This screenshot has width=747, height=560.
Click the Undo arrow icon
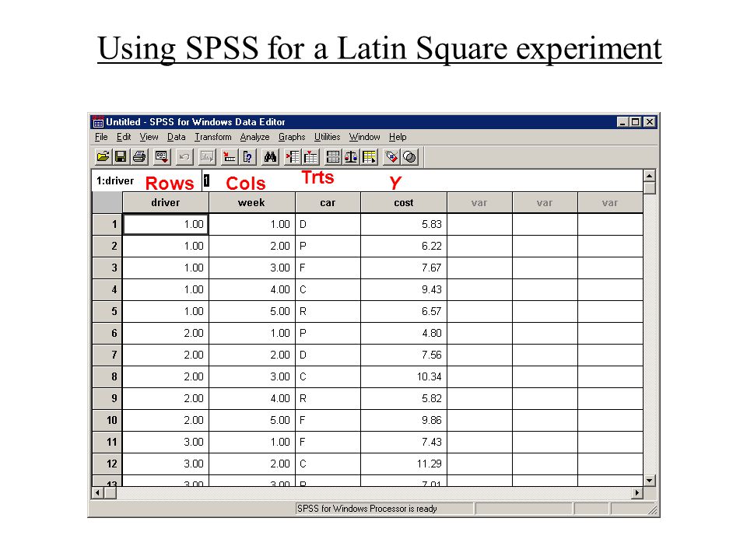click(184, 156)
